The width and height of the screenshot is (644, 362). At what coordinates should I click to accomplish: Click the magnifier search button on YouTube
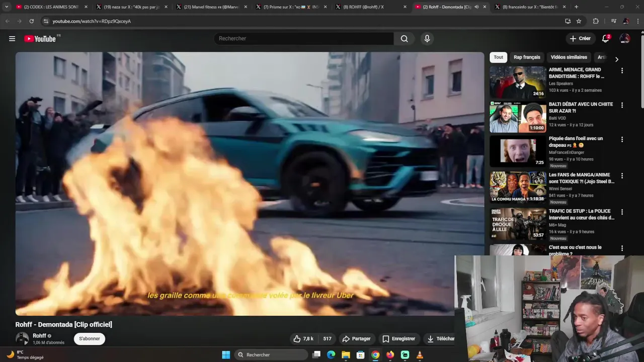[405, 39]
